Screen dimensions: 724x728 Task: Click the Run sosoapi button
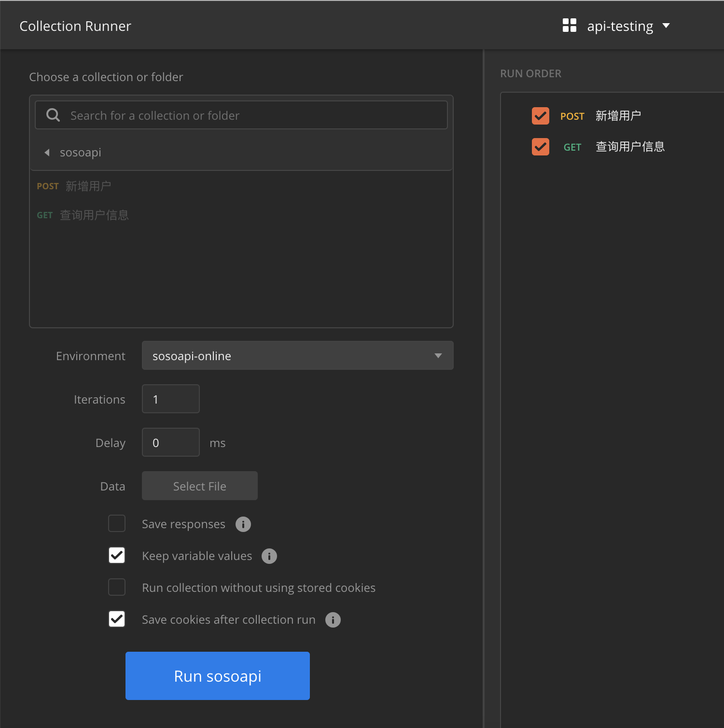click(x=218, y=676)
